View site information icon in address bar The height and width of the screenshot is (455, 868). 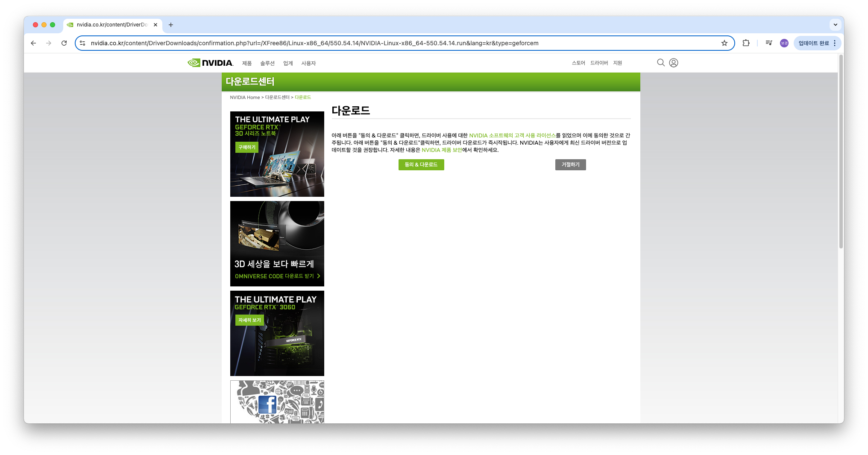(x=82, y=43)
